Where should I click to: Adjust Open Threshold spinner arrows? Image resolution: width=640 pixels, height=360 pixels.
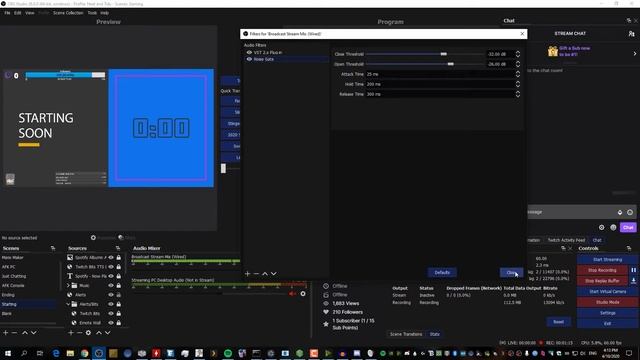[x=518, y=64]
